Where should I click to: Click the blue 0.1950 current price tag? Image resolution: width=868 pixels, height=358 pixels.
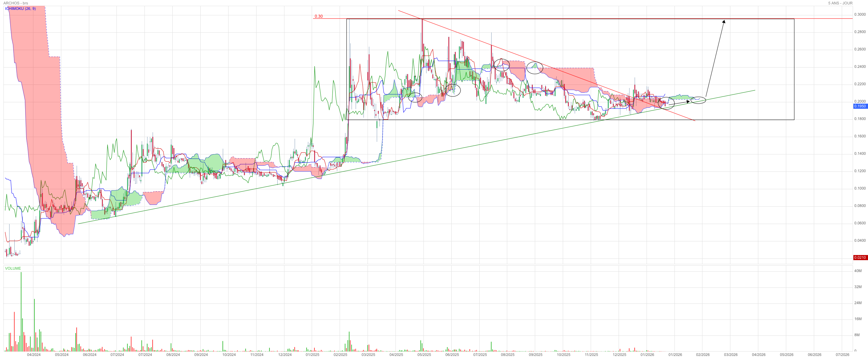[x=860, y=106]
